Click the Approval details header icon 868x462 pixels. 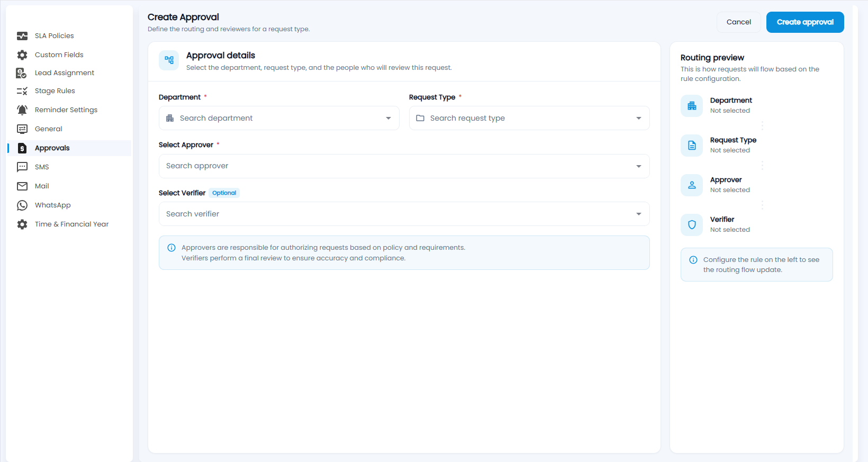[x=169, y=60]
